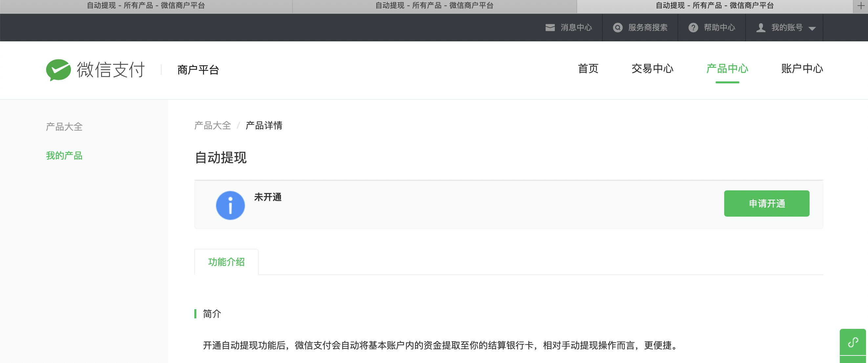Switch to the 功能介绍 tab
The height and width of the screenshot is (363, 868).
click(x=226, y=262)
